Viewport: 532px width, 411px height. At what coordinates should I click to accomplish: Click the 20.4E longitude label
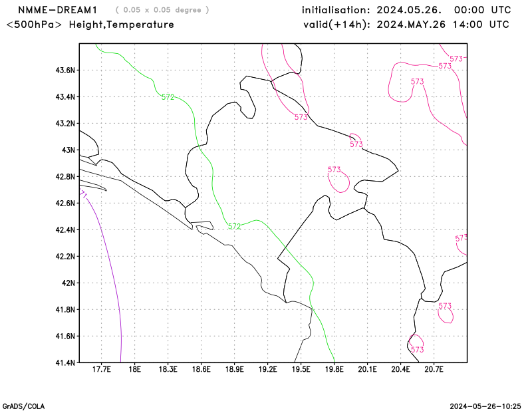(x=401, y=369)
